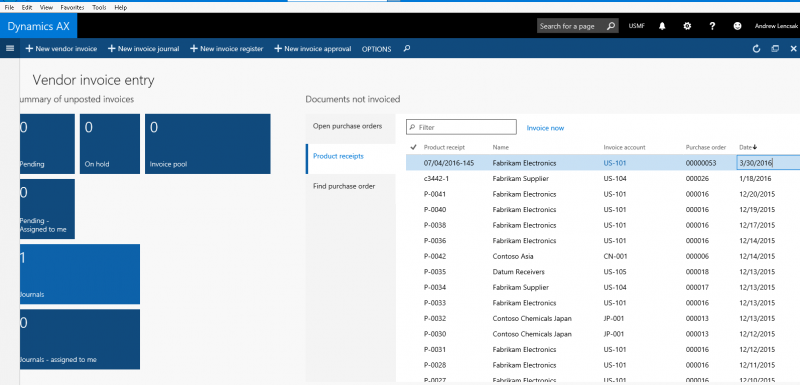Open page in new window icon
Image resolution: width=800 pixels, height=385 pixels.
pyautogui.click(x=775, y=49)
